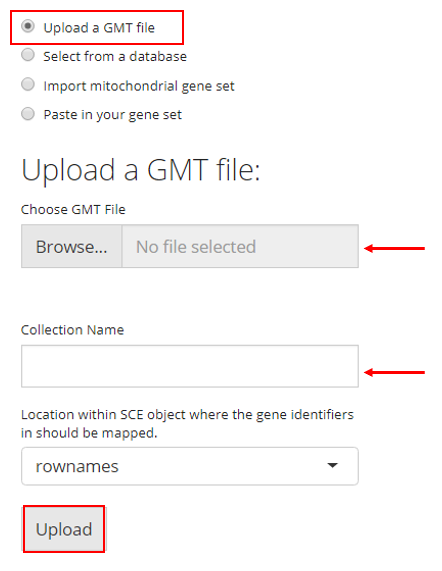Image resolution: width=442 pixels, height=571 pixels.
Task: Click the Choose GMT File label
Action: pyautogui.click(x=73, y=209)
